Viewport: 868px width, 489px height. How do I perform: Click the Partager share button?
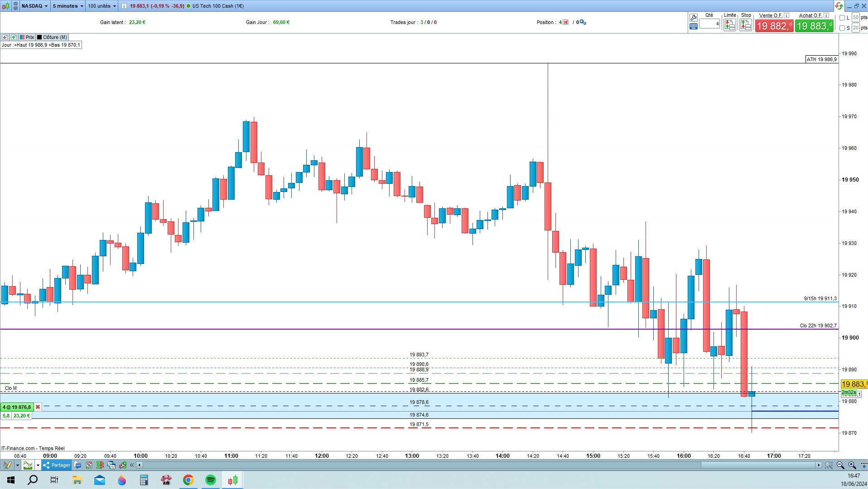coord(57,465)
